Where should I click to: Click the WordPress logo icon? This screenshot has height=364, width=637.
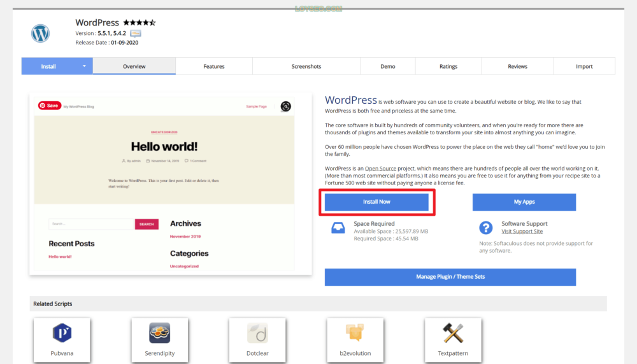point(41,33)
